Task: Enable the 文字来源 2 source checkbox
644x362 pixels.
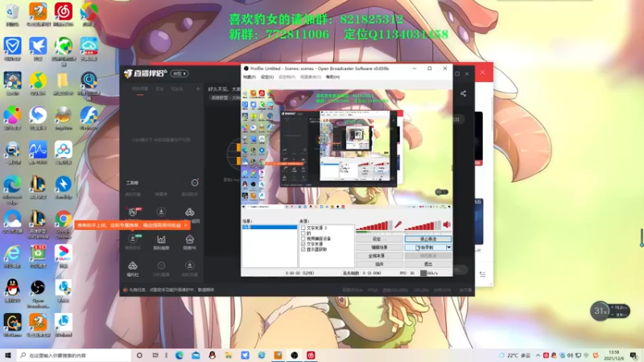Action: tap(303, 228)
